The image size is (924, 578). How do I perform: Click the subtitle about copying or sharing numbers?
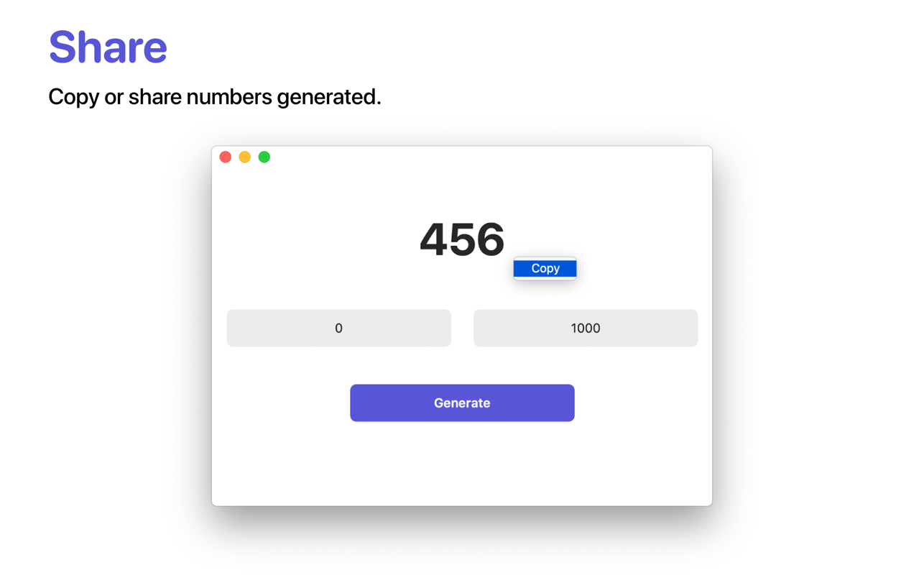[x=214, y=96]
